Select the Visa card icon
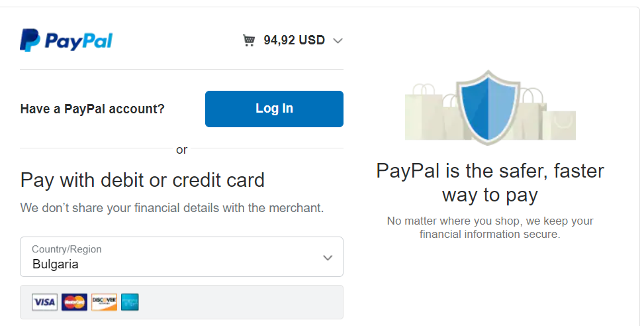The width and height of the screenshot is (644, 326). tap(44, 302)
